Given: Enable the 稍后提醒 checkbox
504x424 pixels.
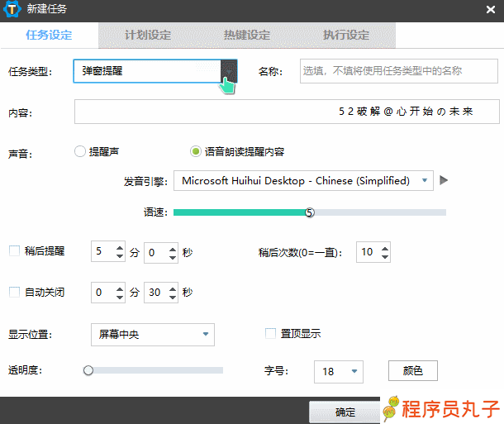Looking at the screenshot, I should point(15,250).
